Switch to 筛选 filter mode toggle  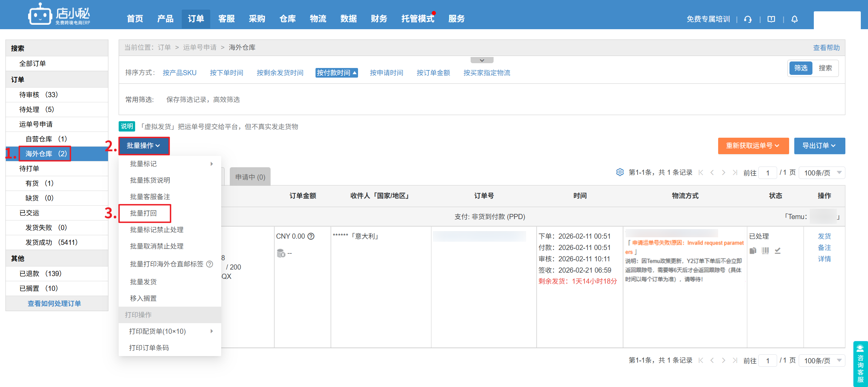click(x=801, y=68)
